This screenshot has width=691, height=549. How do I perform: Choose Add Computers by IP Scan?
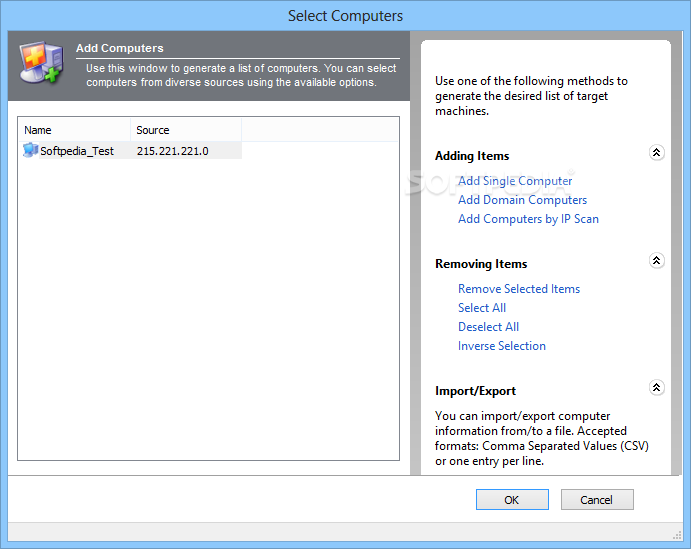point(528,219)
